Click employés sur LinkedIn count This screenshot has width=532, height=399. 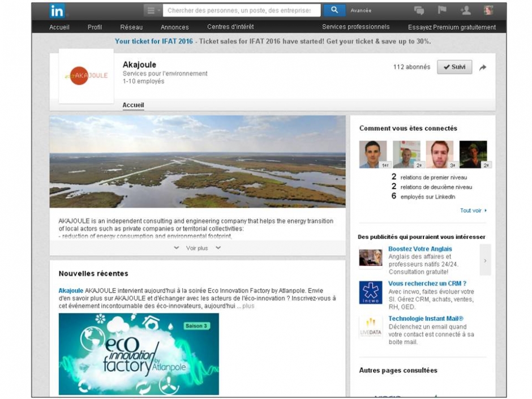(428, 197)
